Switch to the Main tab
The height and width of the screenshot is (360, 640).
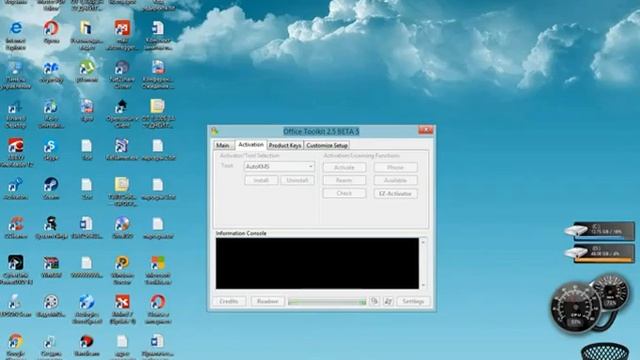click(223, 145)
